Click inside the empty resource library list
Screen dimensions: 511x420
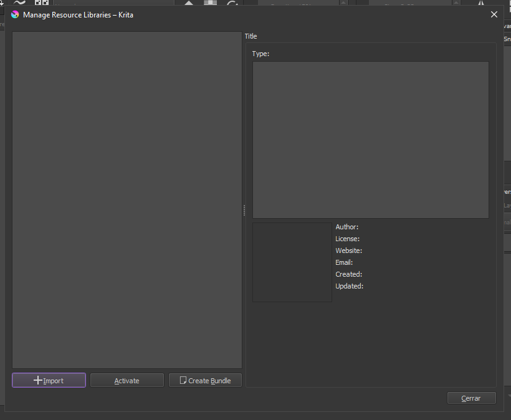click(x=127, y=199)
